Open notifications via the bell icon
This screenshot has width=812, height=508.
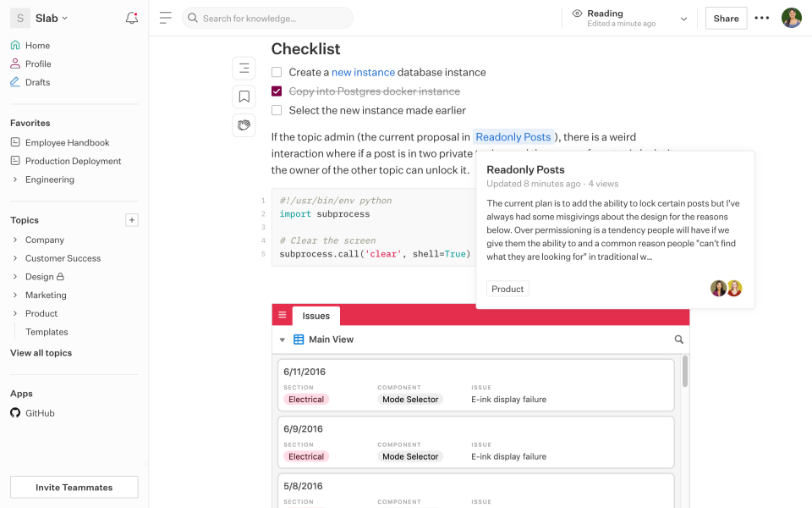coord(132,17)
